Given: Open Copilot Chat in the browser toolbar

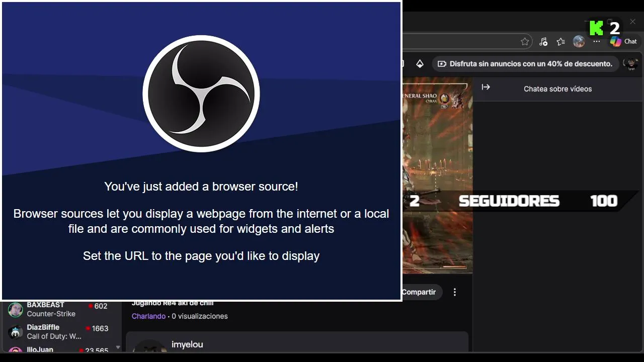Looking at the screenshot, I should pos(624,42).
